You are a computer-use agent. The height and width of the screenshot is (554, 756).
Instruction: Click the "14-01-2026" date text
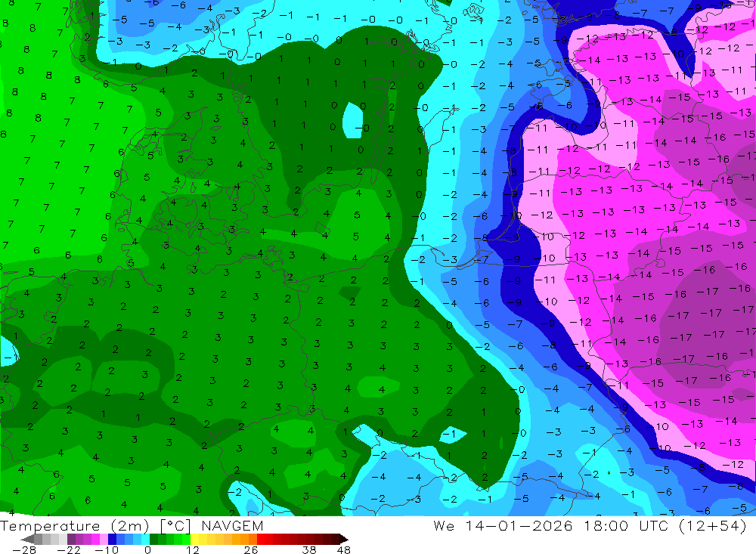coord(519,525)
